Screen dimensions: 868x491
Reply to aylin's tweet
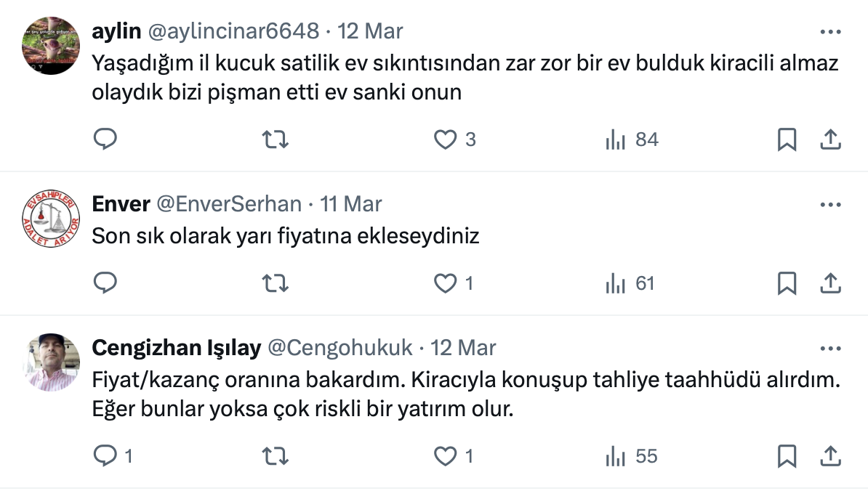(105, 139)
